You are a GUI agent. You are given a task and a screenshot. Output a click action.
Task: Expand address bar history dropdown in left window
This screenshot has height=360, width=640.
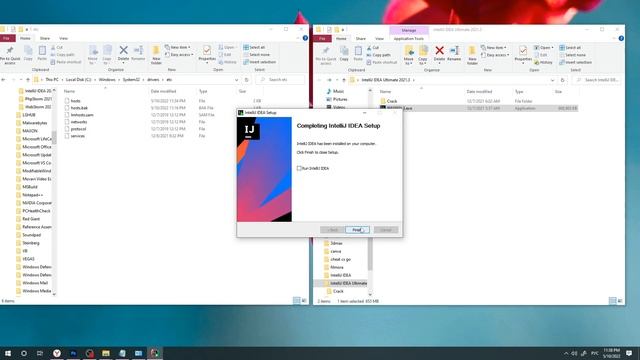(x=236, y=80)
